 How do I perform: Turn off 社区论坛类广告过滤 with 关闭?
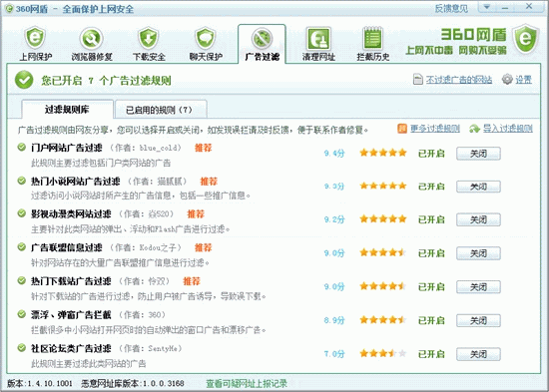click(478, 354)
